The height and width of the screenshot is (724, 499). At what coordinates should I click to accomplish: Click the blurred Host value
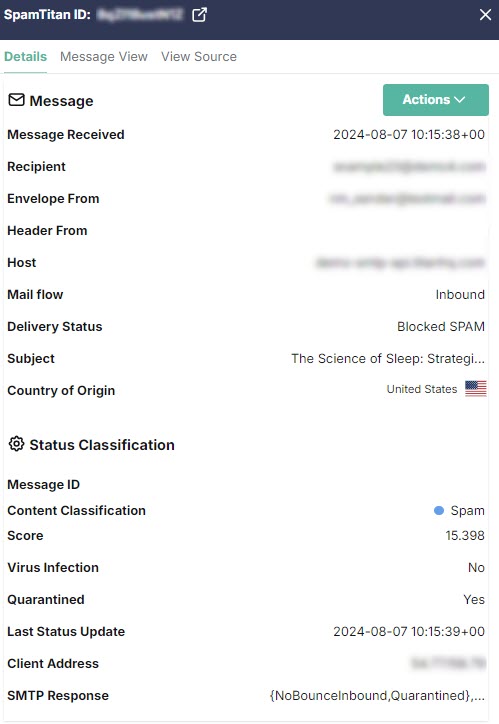[400, 263]
